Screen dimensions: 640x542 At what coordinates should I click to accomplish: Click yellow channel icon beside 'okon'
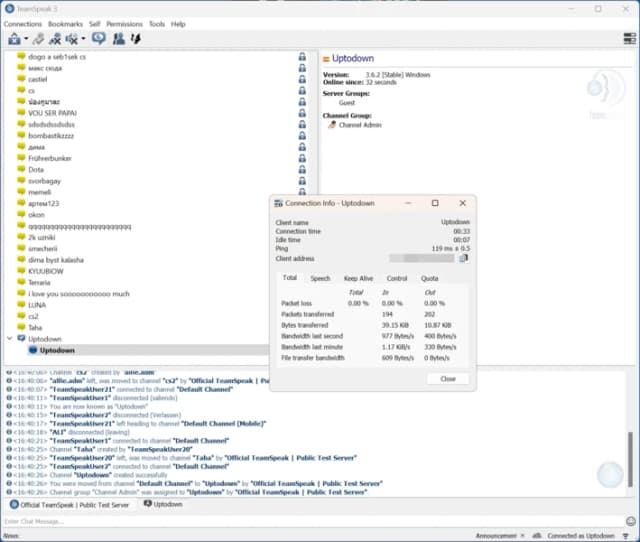click(21, 214)
